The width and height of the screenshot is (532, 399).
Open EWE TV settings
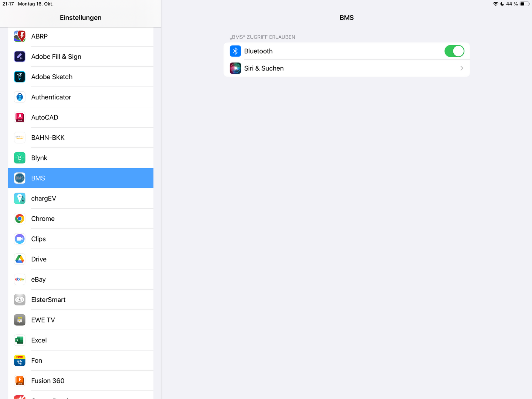pyautogui.click(x=81, y=320)
